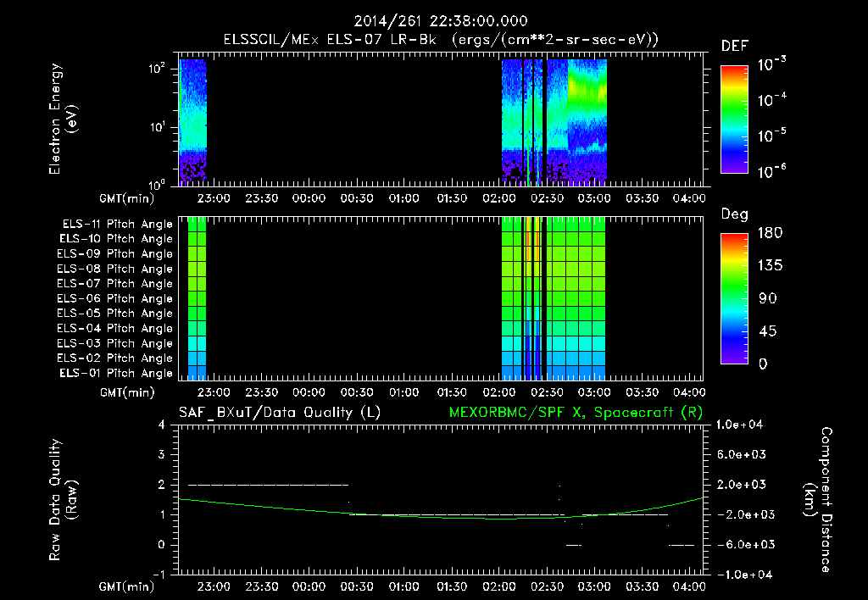Select the ELS-04 Pitch Angle label
868x600 pixels.
(114, 329)
